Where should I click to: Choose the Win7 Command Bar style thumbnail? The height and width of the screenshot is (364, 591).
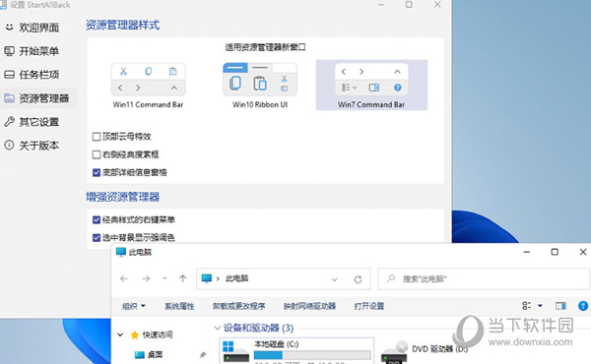[371, 85]
